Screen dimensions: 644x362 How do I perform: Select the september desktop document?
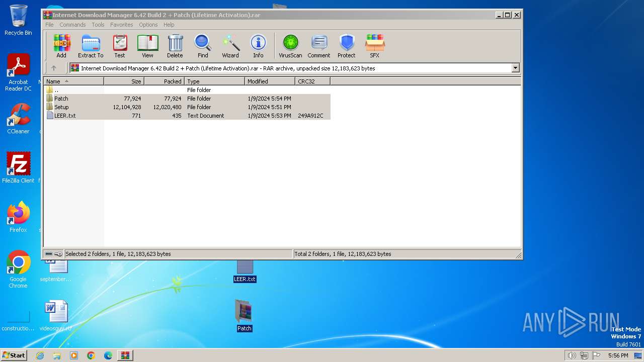point(56,271)
